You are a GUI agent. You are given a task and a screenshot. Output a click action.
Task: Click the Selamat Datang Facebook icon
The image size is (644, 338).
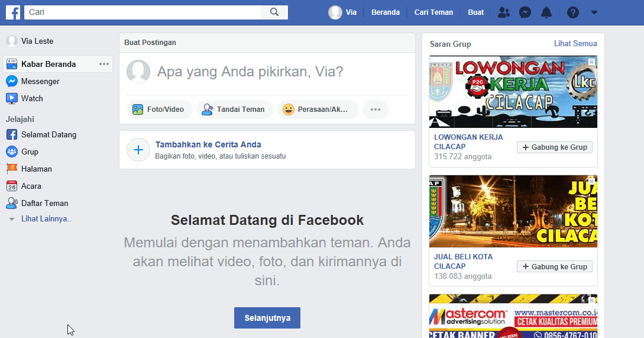11,134
